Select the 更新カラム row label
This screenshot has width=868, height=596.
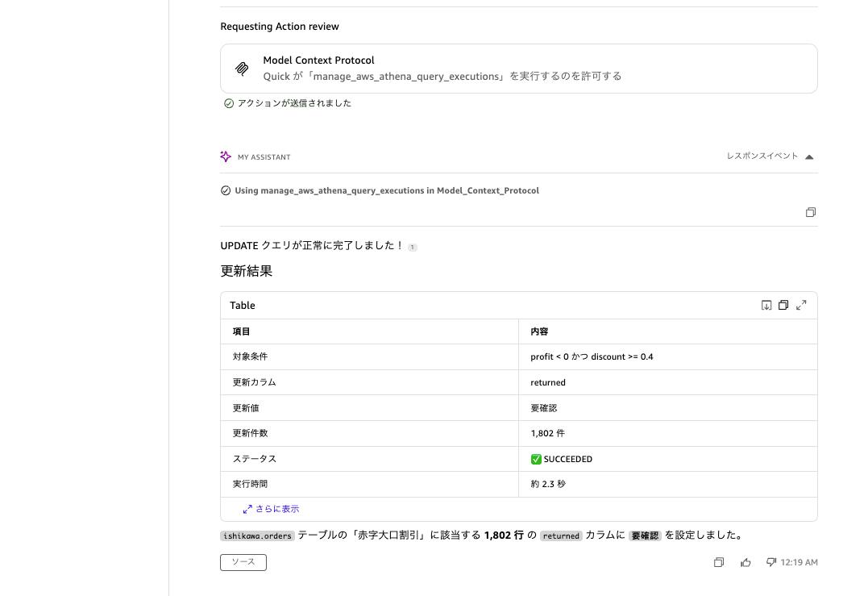pos(254,382)
